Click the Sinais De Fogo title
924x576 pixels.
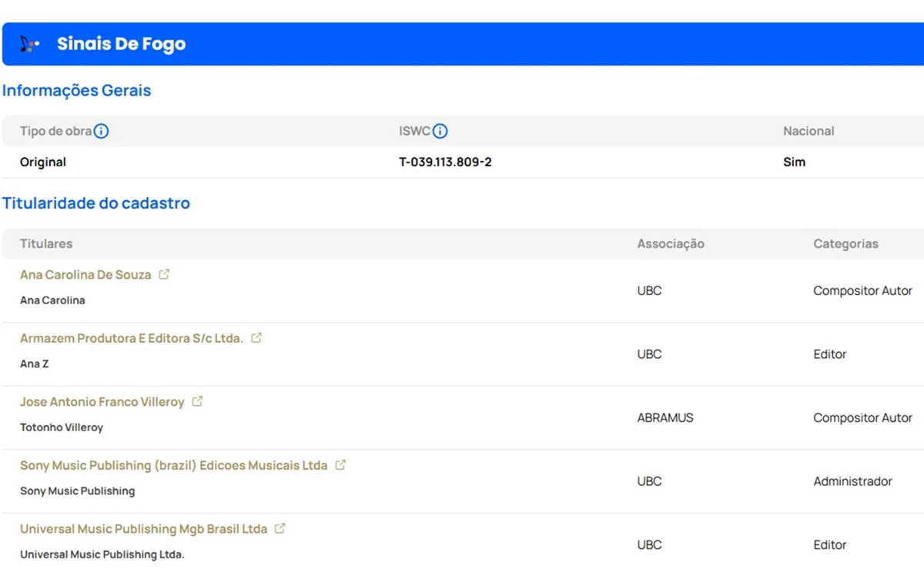coord(121,44)
